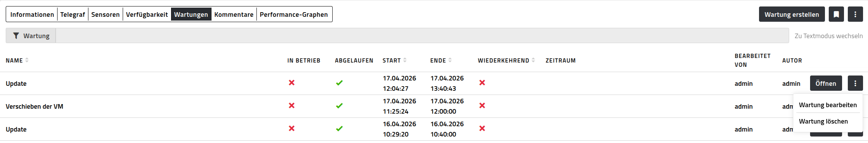Viewport: 868px width, 143px height.
Task: Click Öffnen button in first row
Action: tap(826, 83)
